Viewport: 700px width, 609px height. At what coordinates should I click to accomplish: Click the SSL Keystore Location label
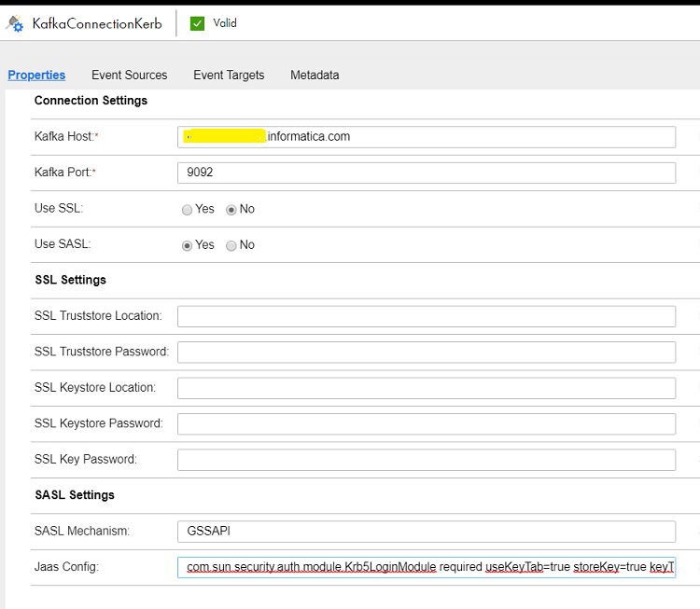coord(95,388)
